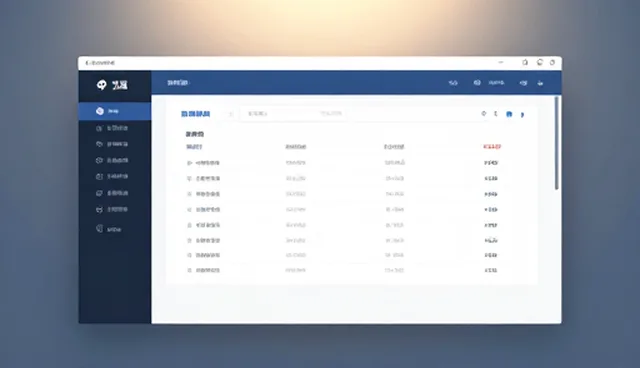Select the highlighted first sidebar menu item

point(115,111)
